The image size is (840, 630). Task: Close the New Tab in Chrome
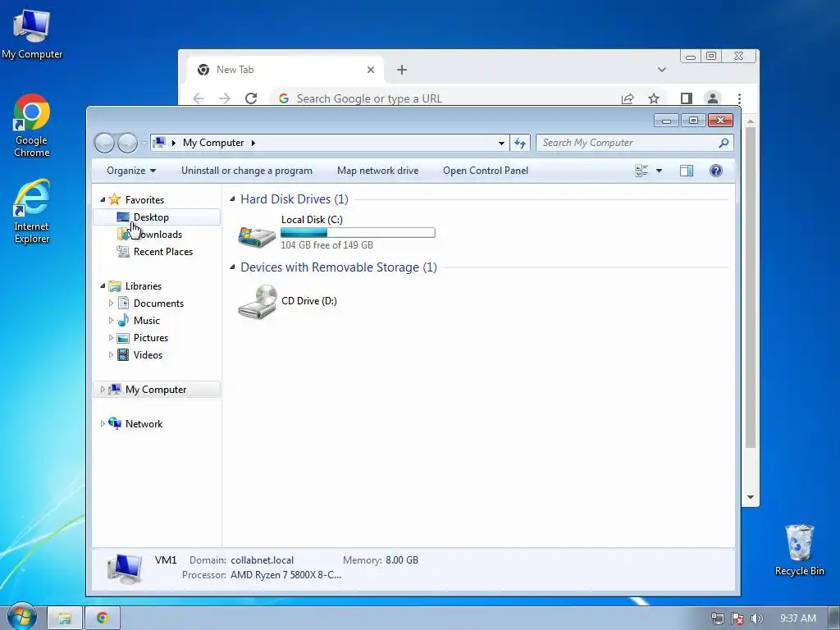pyautogui.click(x=371, y=70)
